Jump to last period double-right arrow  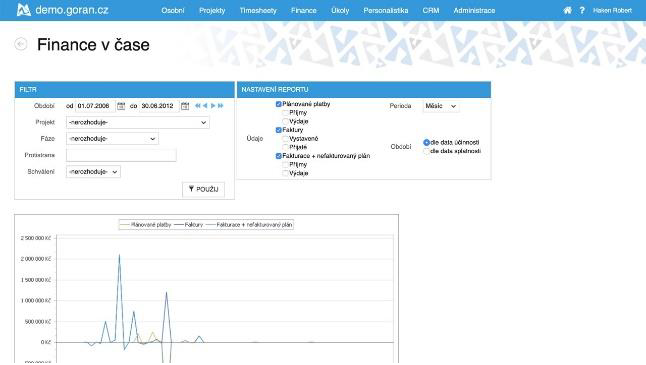click(220, 106)
